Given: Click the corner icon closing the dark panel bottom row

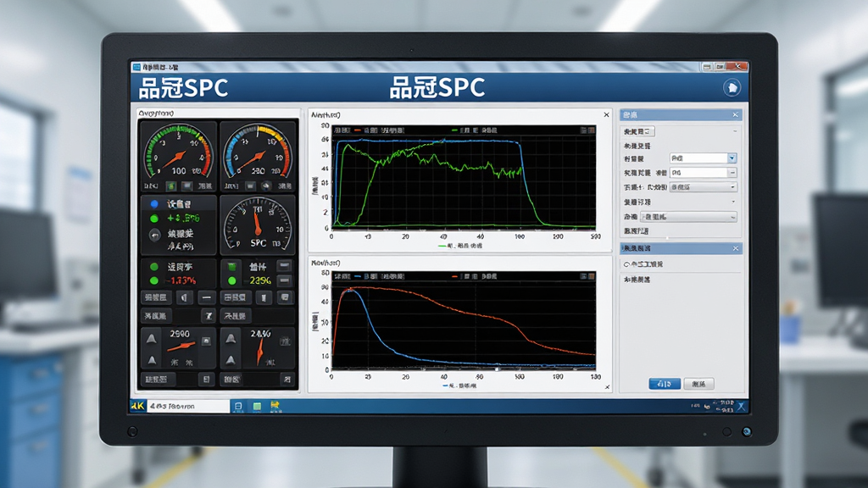Looking at the screenshot, I should click(287, 380).
